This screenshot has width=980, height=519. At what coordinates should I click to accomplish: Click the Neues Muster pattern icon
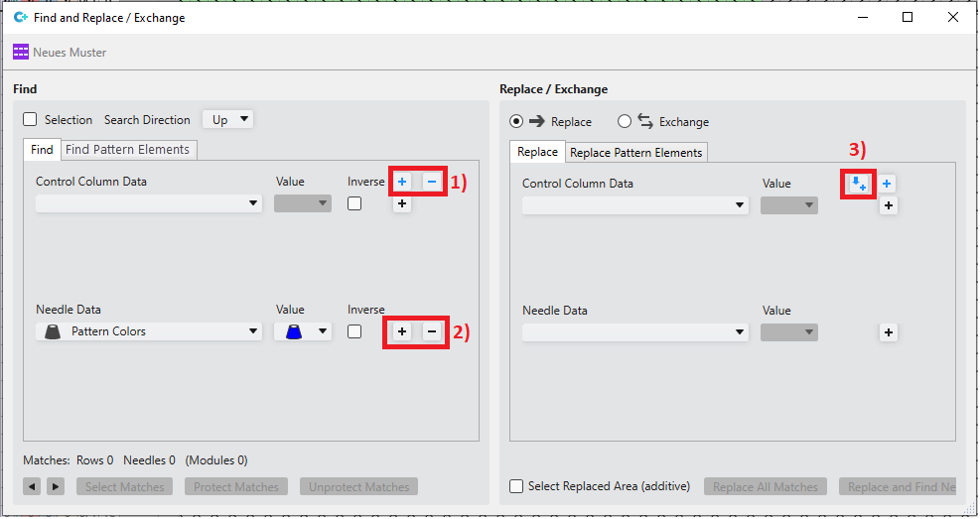click(x=21, y=53)
